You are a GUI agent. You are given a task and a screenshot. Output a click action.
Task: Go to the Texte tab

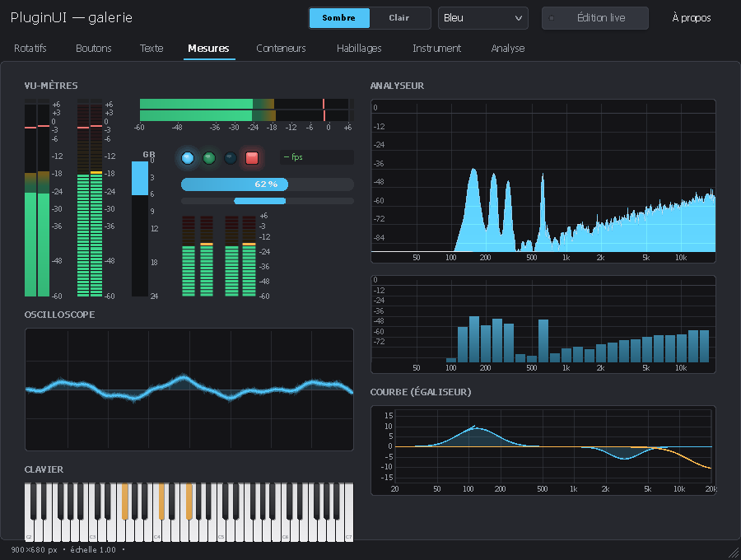click(x=151, y=49)
